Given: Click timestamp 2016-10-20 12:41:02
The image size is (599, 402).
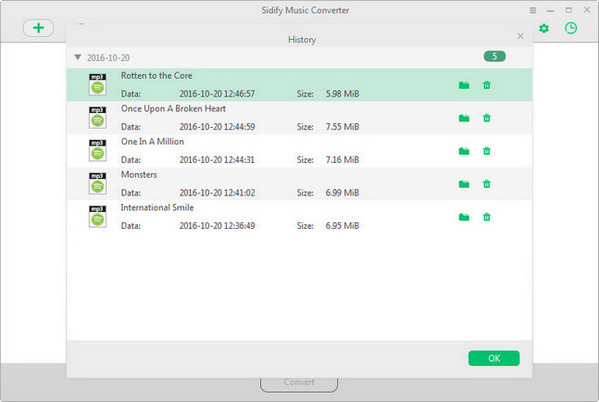Looking at the screenshot, I should 217,193.
